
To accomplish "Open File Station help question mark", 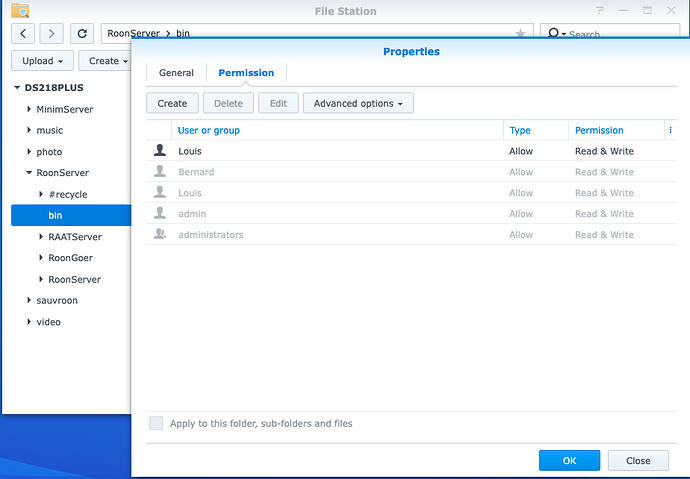I will [600, 10].
